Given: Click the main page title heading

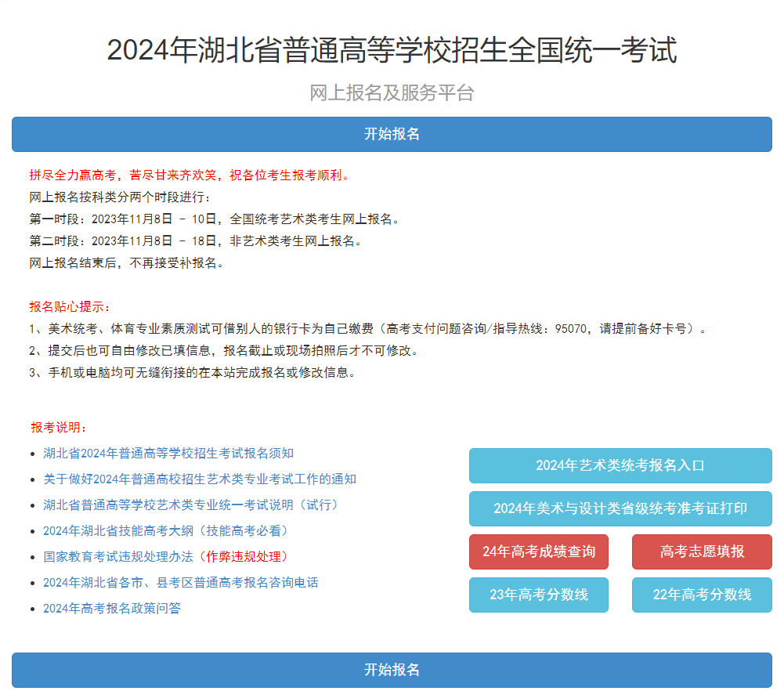Looking at the screenshot, I should (x=392, y=50).
